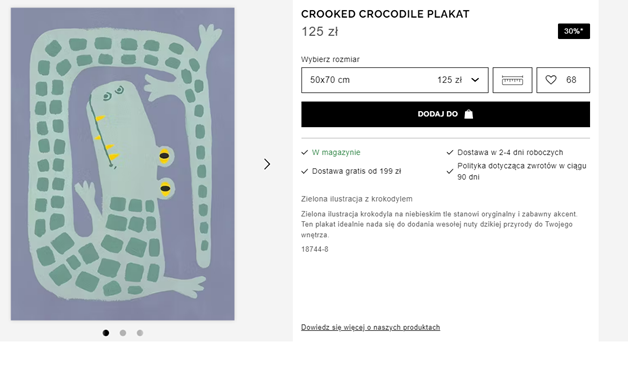Click the heart wishlist icon
This screenshot has width=628, height=365.
pos(551,80)
